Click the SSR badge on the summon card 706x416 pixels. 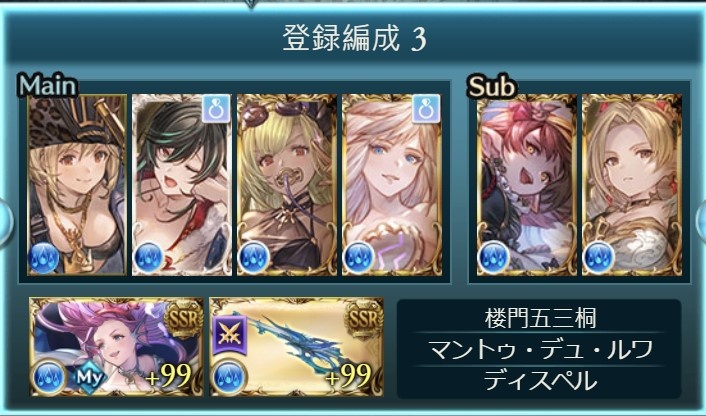point(184,319)
